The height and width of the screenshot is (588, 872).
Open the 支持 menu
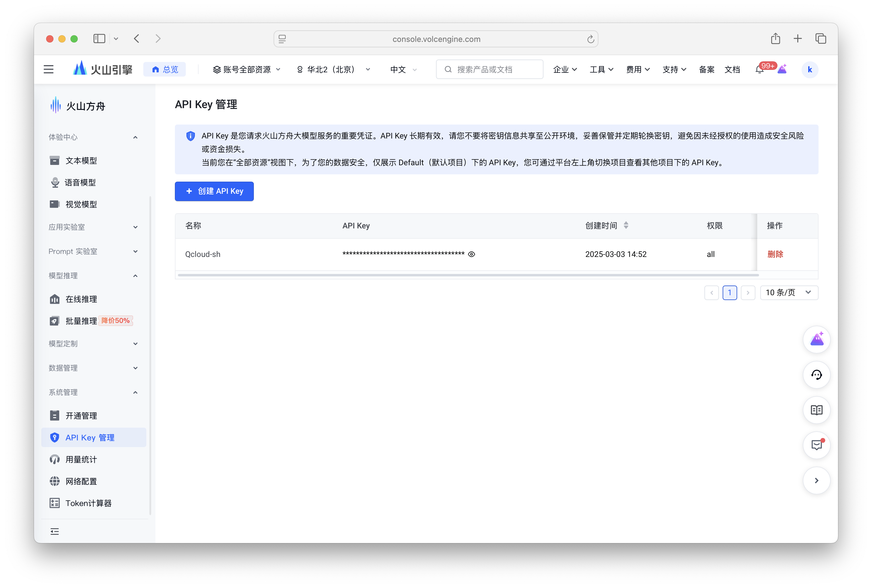click(x=674, y=69)
